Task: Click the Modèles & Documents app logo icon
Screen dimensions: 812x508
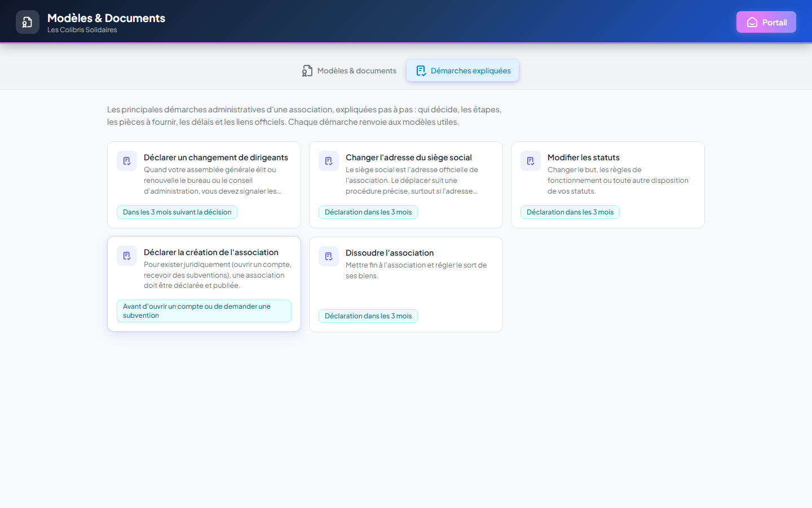Action: tap(28, 22)
